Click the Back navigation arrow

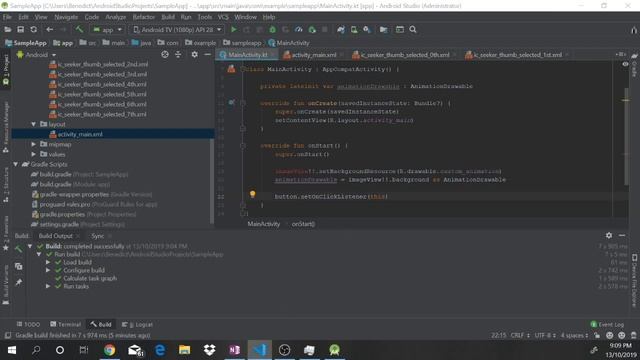tap(49, 29)
